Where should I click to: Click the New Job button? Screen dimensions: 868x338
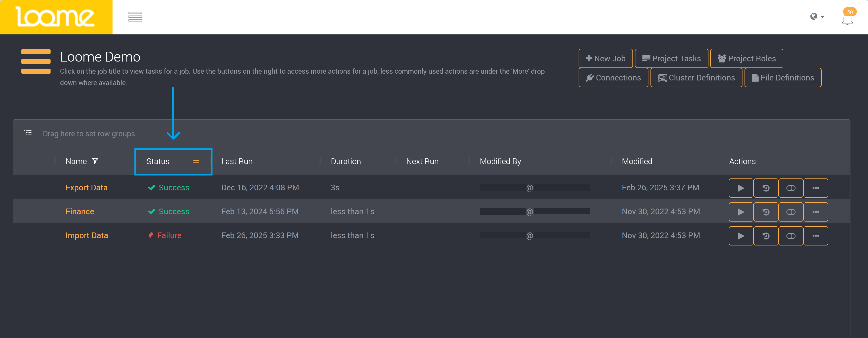[x=606, y=58]
